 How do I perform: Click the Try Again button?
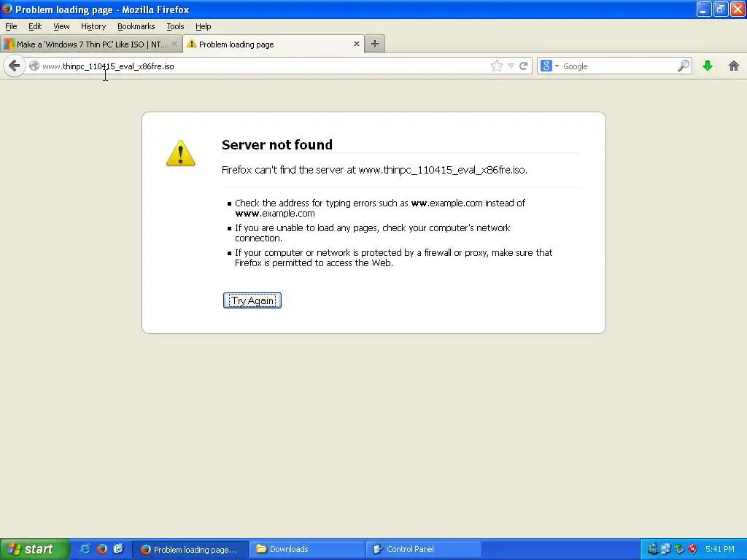[252, 300]
